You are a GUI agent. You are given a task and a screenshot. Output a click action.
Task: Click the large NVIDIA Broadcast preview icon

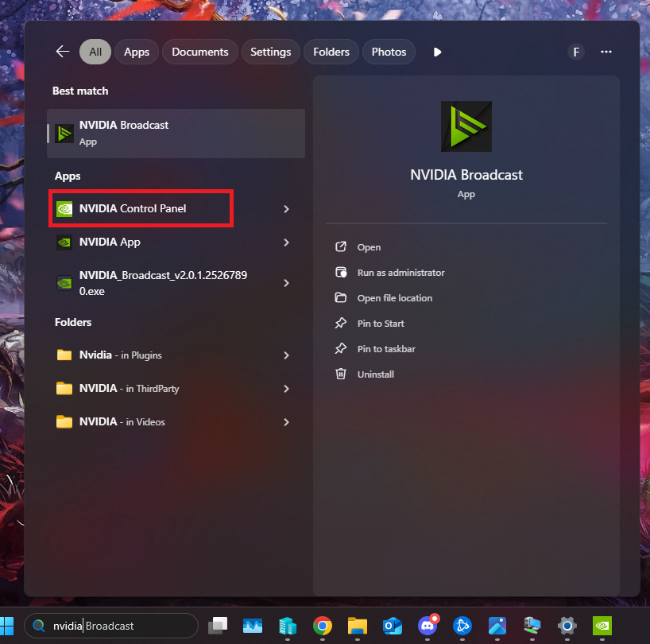coord(466,126)
